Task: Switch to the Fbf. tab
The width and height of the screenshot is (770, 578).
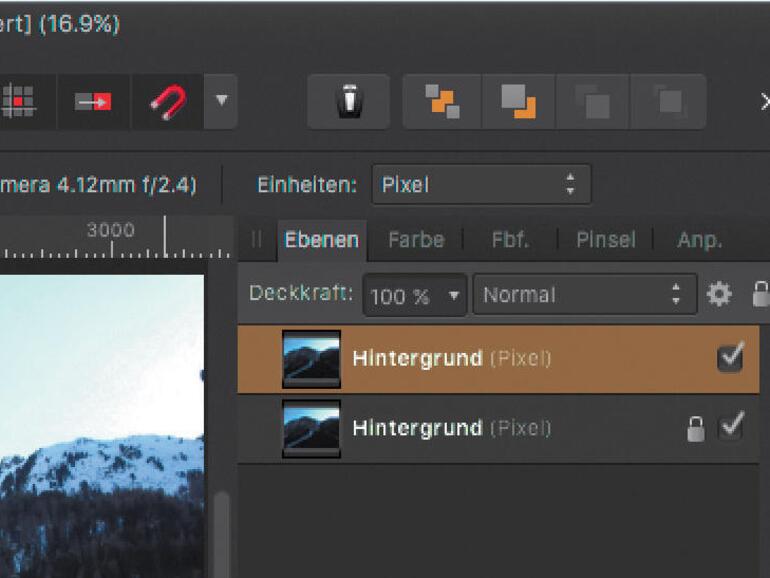Action: [x=510, y=240]
